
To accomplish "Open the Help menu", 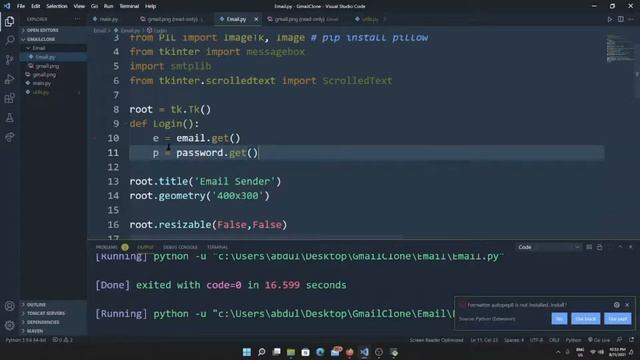I will coord(151,6).
